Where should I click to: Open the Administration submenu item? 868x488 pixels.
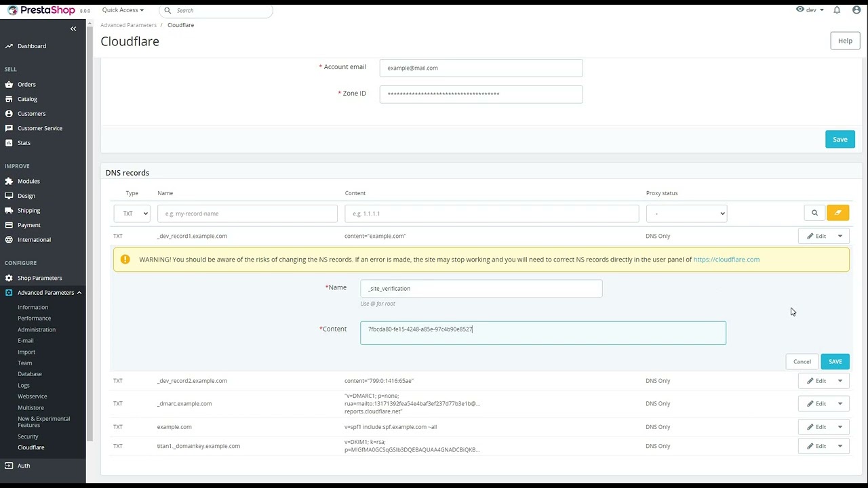(x=37, y=329)
